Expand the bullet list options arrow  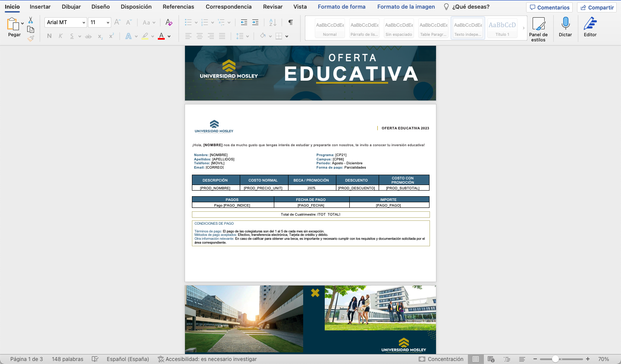(x=196, y=22)
